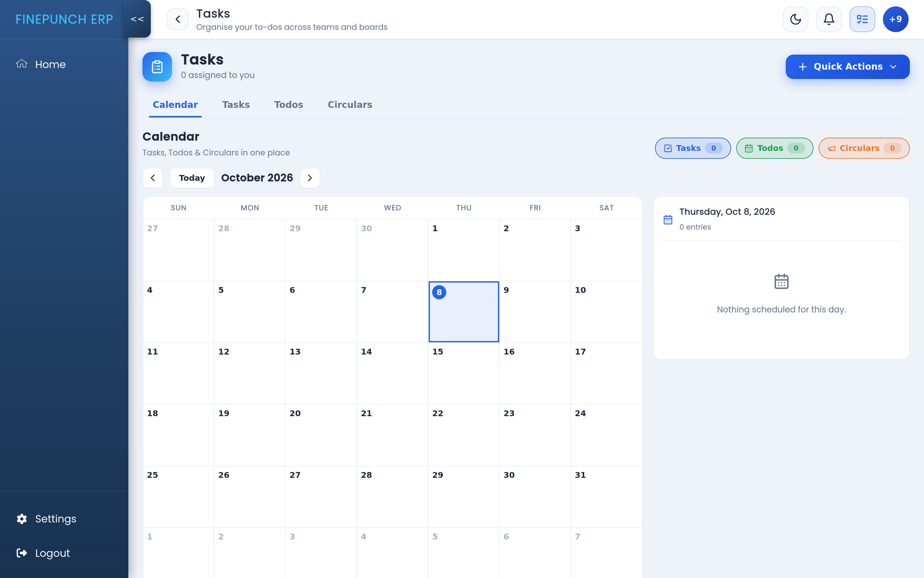Select October 12 calendar cell
924x578 pixels.
point(250,373)
